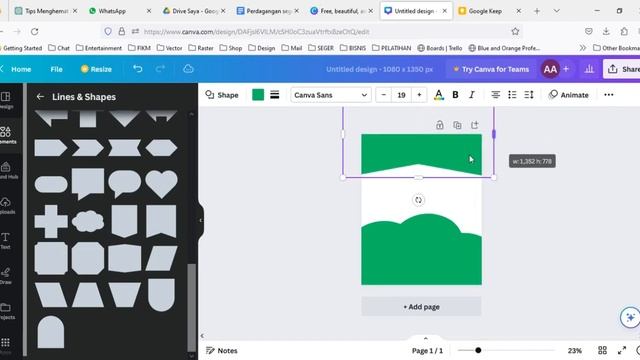Open the Canva Sans font dropdown
This screenshot has width=640, height=360.
tap(331, 95)
